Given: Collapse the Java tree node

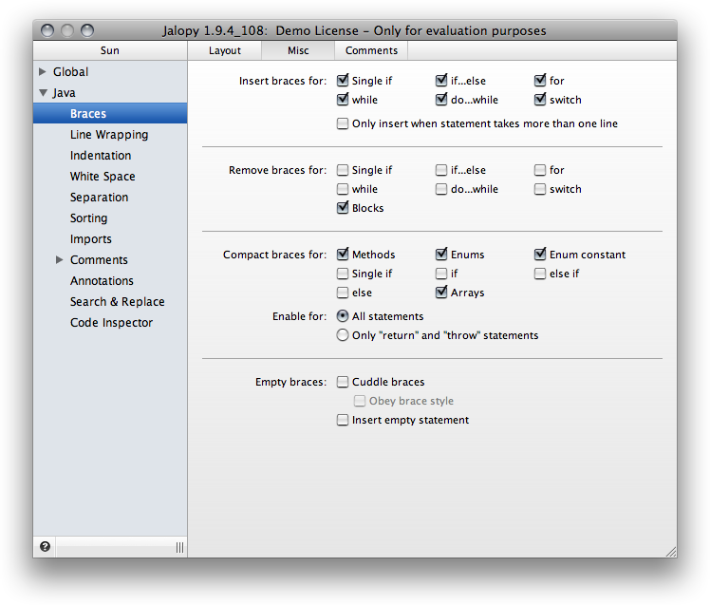Looking at the screenshot, I should 43,93.
